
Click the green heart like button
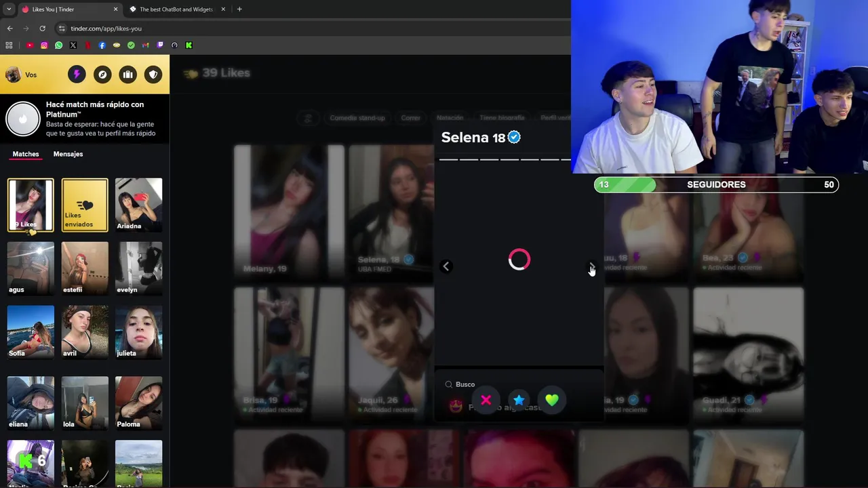[552, 400]
